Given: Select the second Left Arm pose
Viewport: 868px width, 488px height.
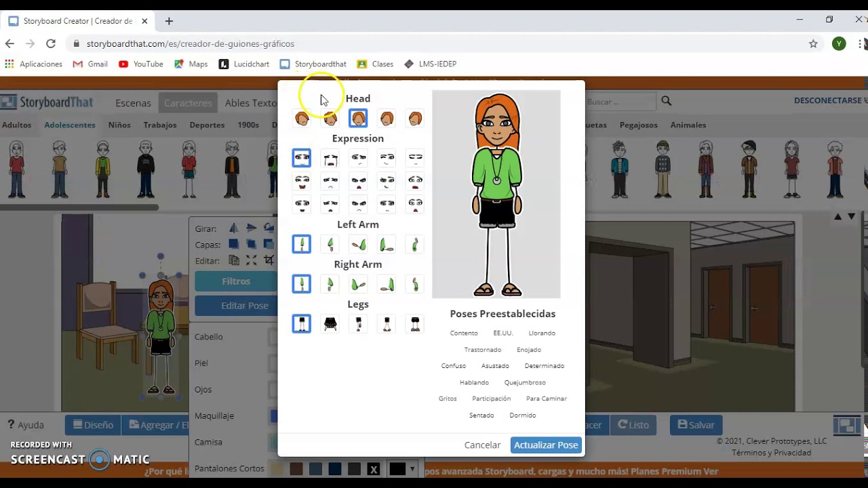Looking at the screenshot, I should click(x=330, y=244).
